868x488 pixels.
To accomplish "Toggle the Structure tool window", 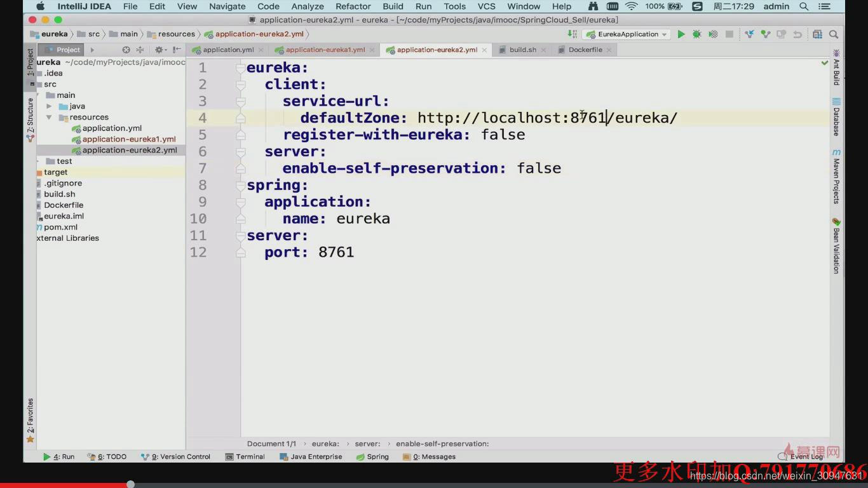I will [30, 119].
